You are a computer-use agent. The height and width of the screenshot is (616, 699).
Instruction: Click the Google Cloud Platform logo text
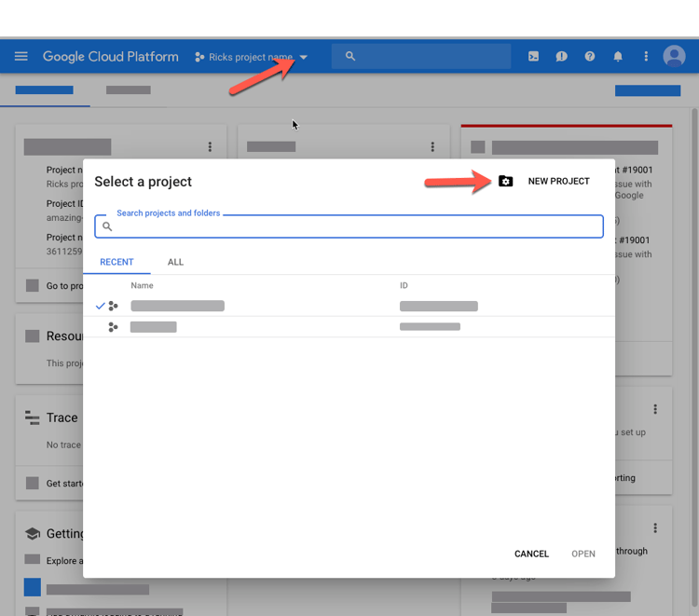(111, 57)
